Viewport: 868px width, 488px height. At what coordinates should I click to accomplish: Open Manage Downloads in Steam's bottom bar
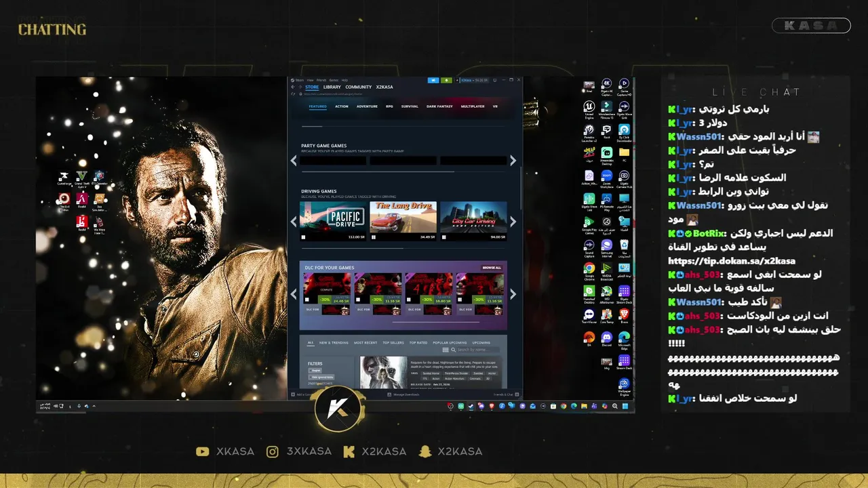click(x=403, y=394)
